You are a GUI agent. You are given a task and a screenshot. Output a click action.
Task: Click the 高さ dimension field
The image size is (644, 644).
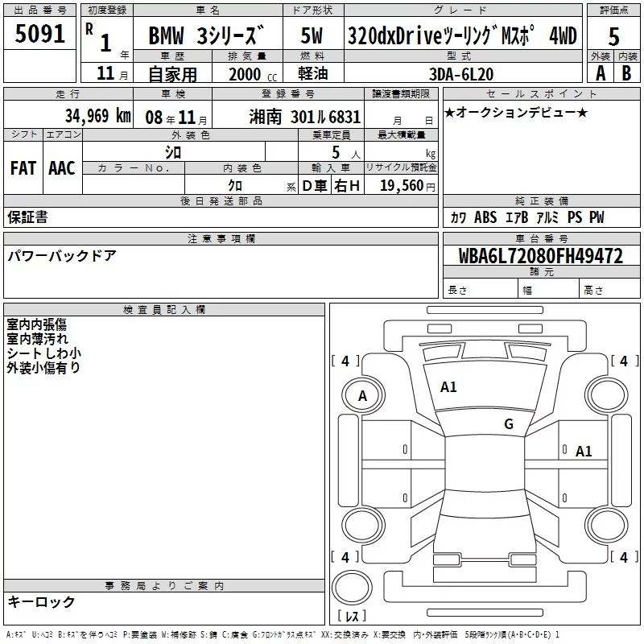click(x=609, y=288)
